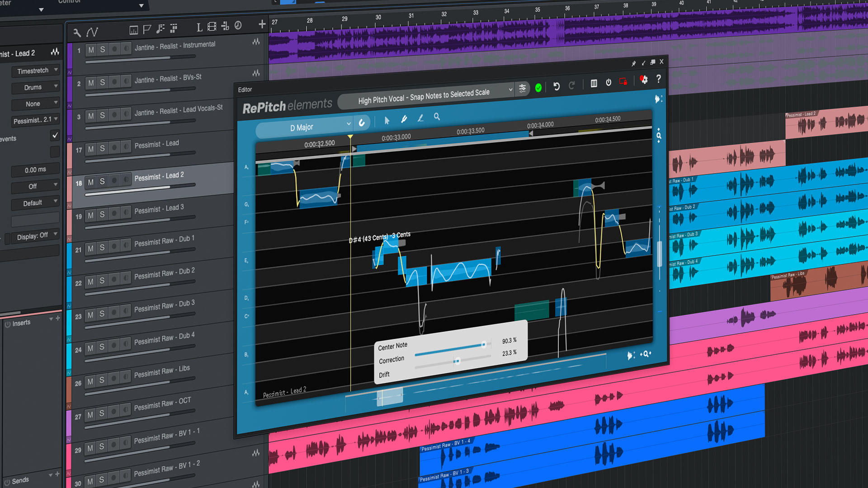Click the undo arrow in the plugin header

pyautogui.click(x=556, y=86)
